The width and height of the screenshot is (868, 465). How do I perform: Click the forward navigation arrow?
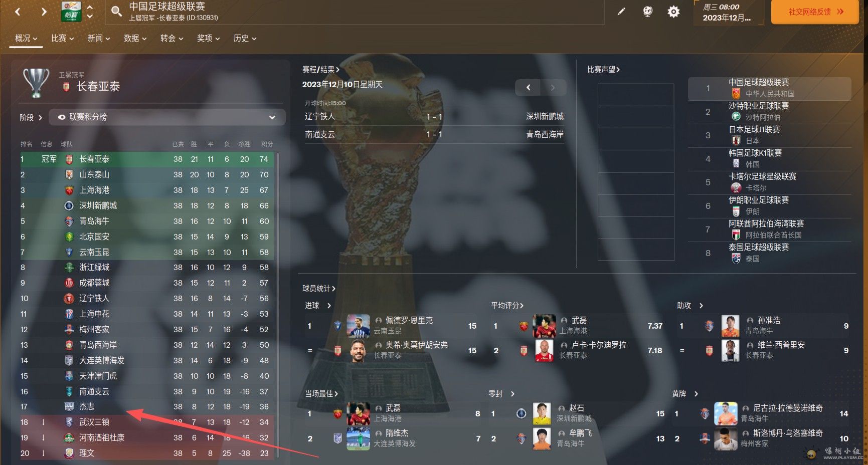pos(44,11)
